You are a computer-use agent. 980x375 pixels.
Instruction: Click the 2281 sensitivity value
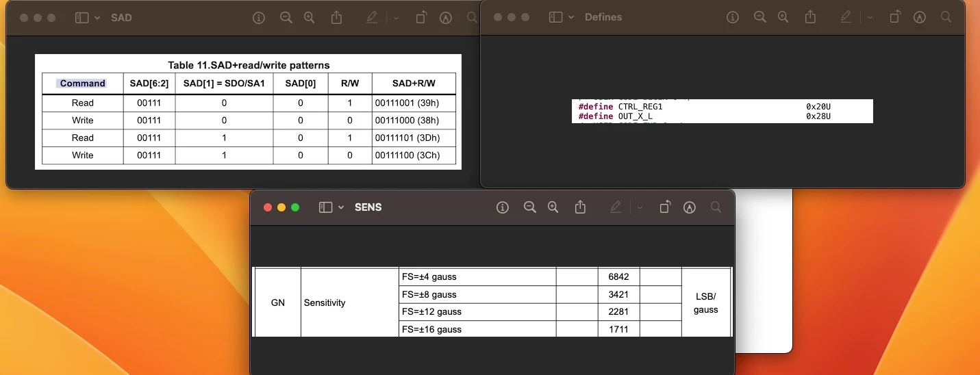pyautogui.click(x=618, y=311)
